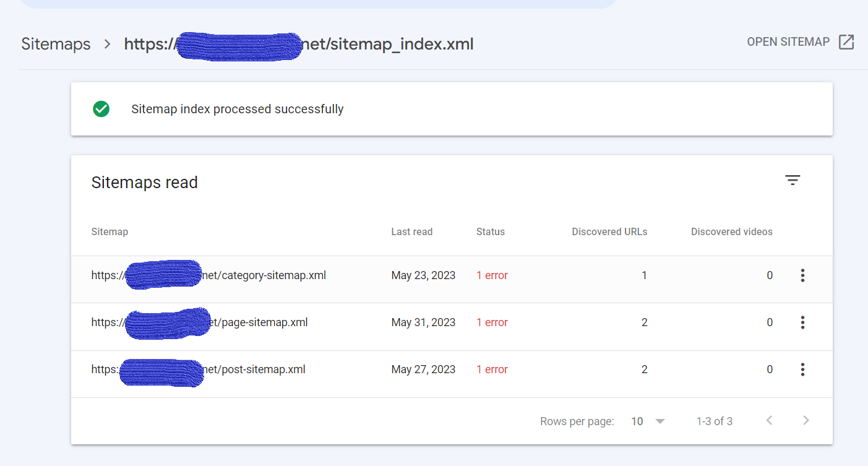Click the green success checkmark icon

(x=101, y=109)
